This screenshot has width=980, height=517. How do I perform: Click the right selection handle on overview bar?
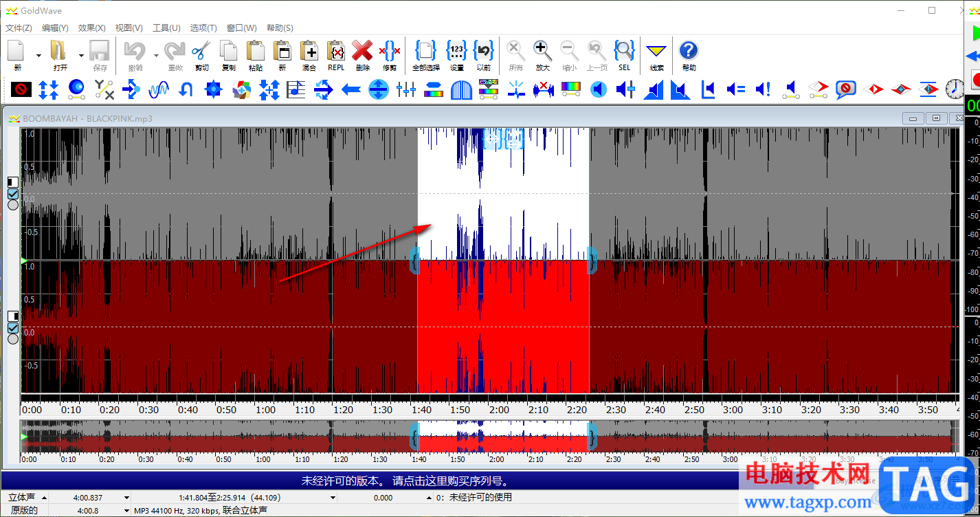(591, 437)
